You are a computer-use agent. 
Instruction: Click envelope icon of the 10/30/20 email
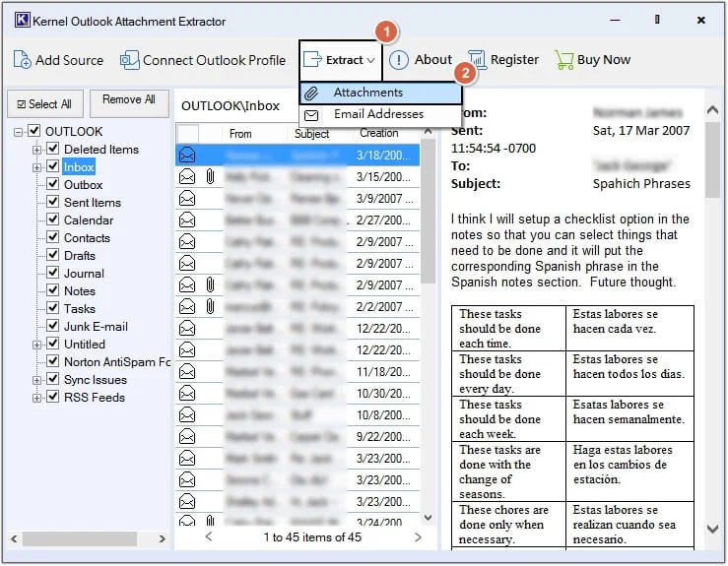187,394
